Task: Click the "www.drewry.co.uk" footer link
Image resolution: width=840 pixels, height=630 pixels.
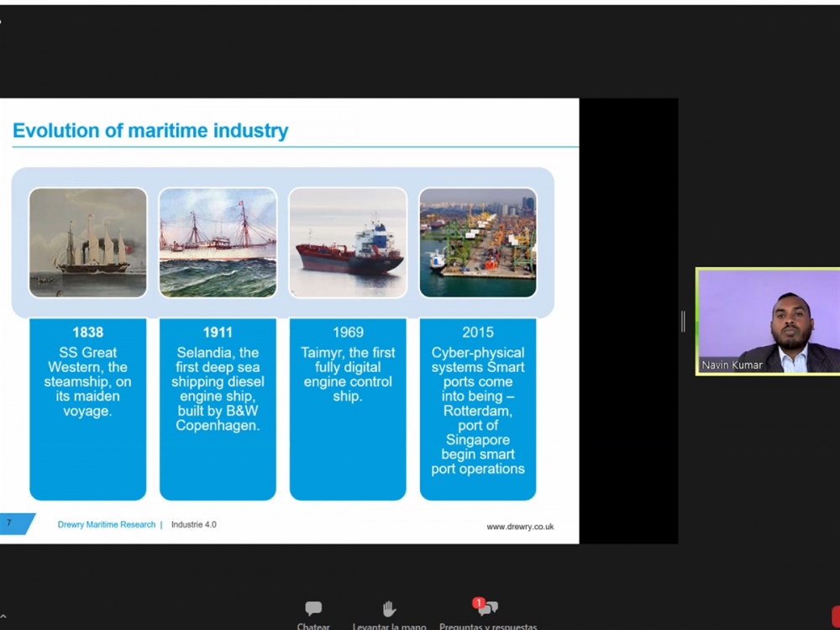Action: [x=520, y=527]
